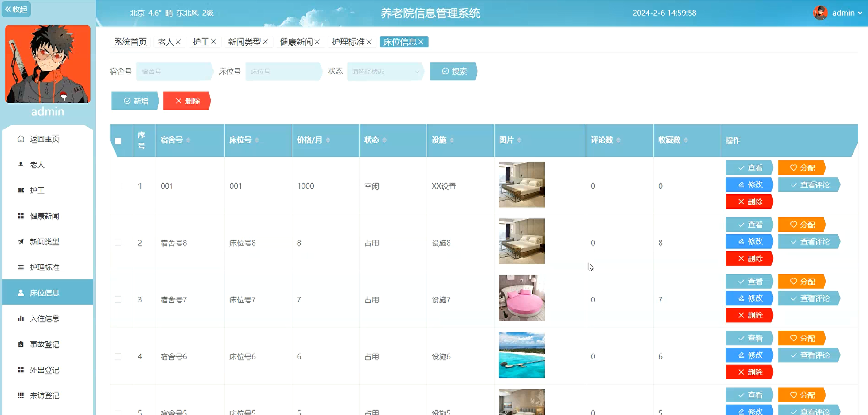The width and height of the screenshot is (868, 415).
Task: Open 来访登记 in the sidebar
Action: 48,395
